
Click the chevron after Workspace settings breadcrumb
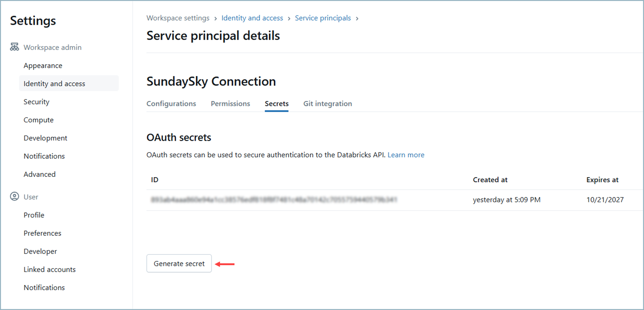(215, 18)
